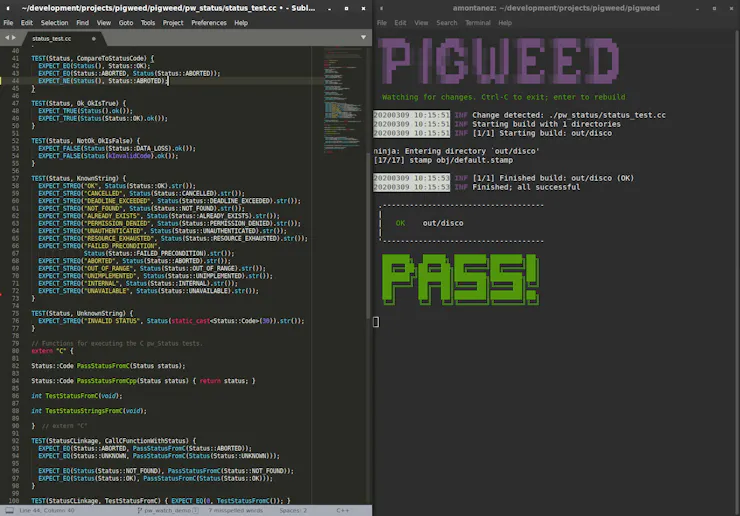Viewport: 740px width, 516px height.
Task: Open the Edit menu in the terminal window
Action: (400, 23)
